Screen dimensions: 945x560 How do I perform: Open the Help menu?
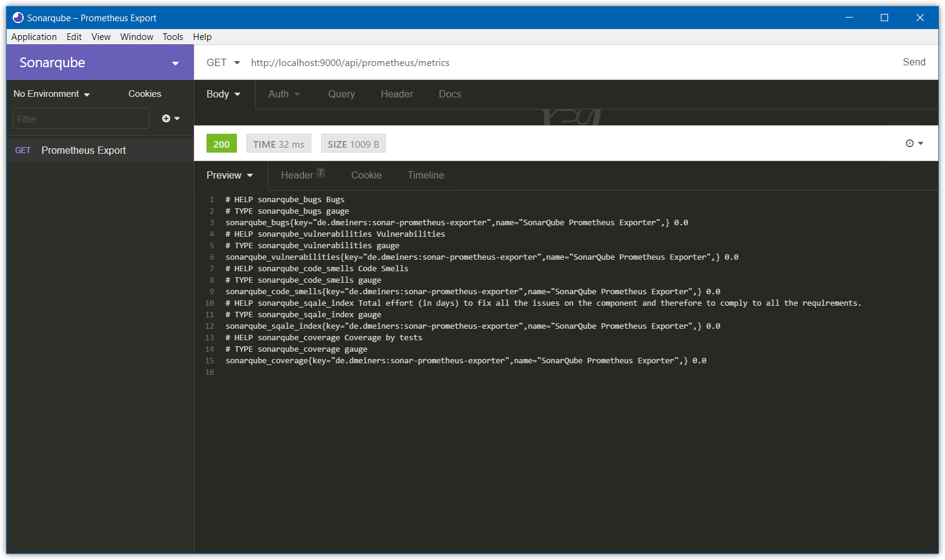pos(202,37)
